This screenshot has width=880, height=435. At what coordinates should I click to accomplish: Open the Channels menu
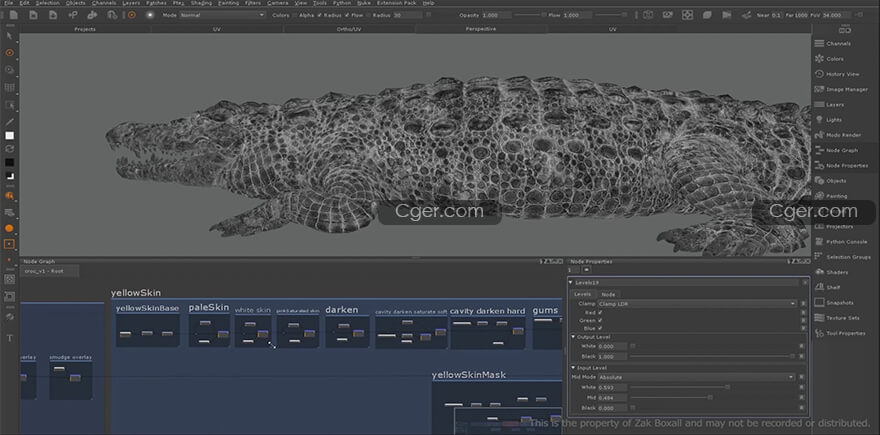click(x=104, y=3)
